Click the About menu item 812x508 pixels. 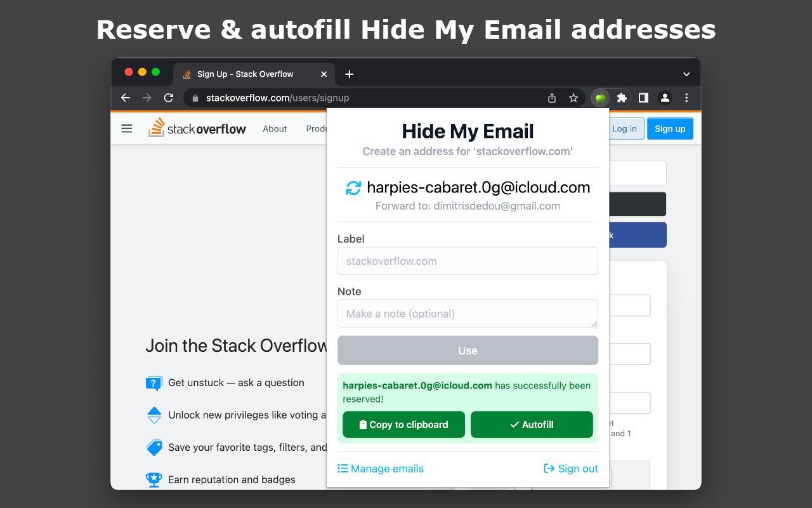(x=275, y=128)
